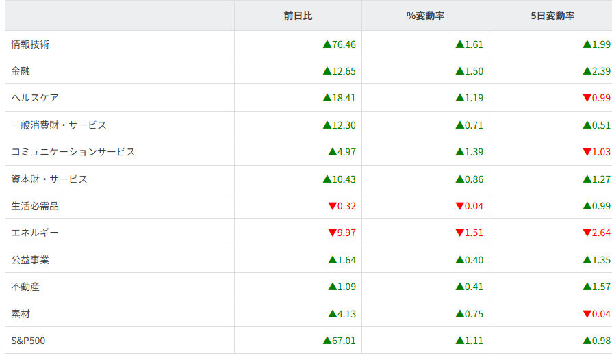Click the green triangle next to 2.39
This screenshot has height=364, width=612.
pyautogui.click(x=587, y=71)
